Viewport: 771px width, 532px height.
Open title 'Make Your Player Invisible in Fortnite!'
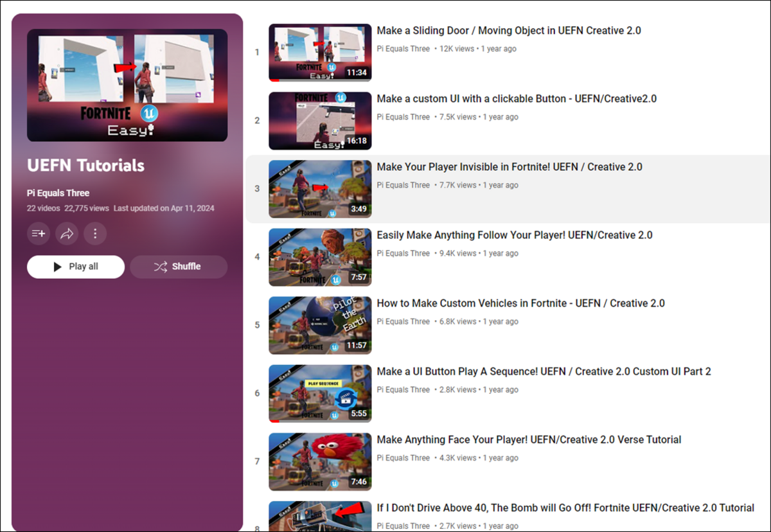[510, 167]
